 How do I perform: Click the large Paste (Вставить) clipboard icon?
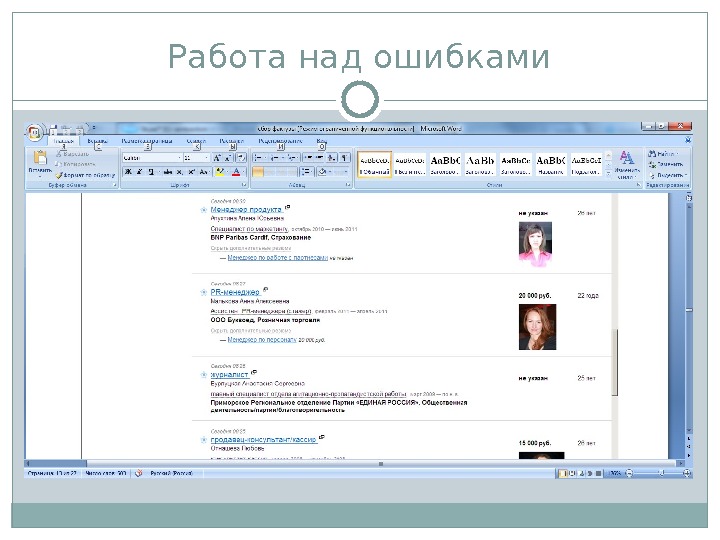pos(40,158)
